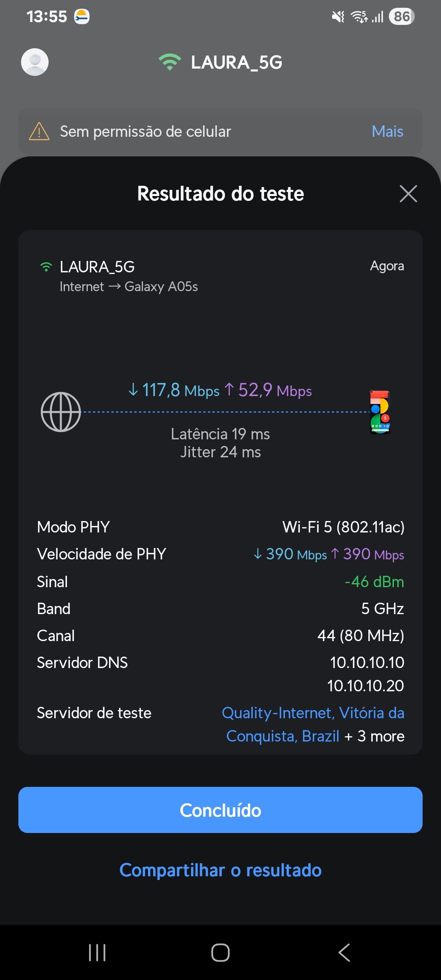441x980 pixels.
Task: Tap the small Wi-Fi icon in result card
Action: pyautogui.click(x=46, y=267)
